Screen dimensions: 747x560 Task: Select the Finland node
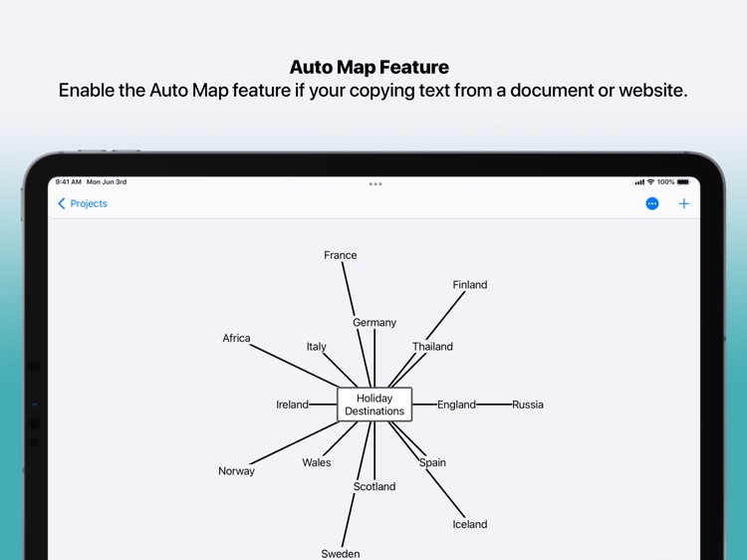point(470,285)
